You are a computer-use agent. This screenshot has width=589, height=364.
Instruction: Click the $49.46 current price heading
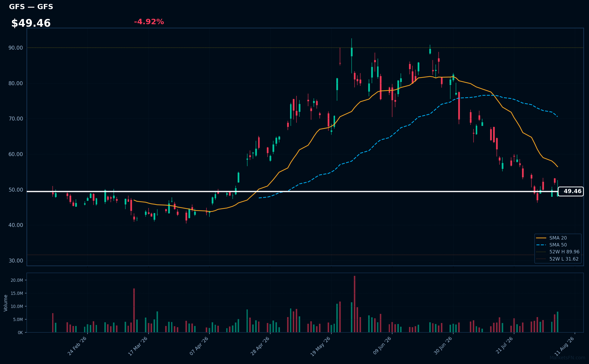click(31, 23)
